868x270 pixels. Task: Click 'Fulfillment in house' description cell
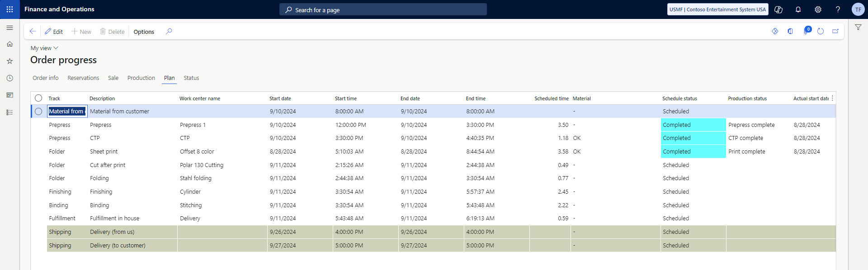(114, 219)
